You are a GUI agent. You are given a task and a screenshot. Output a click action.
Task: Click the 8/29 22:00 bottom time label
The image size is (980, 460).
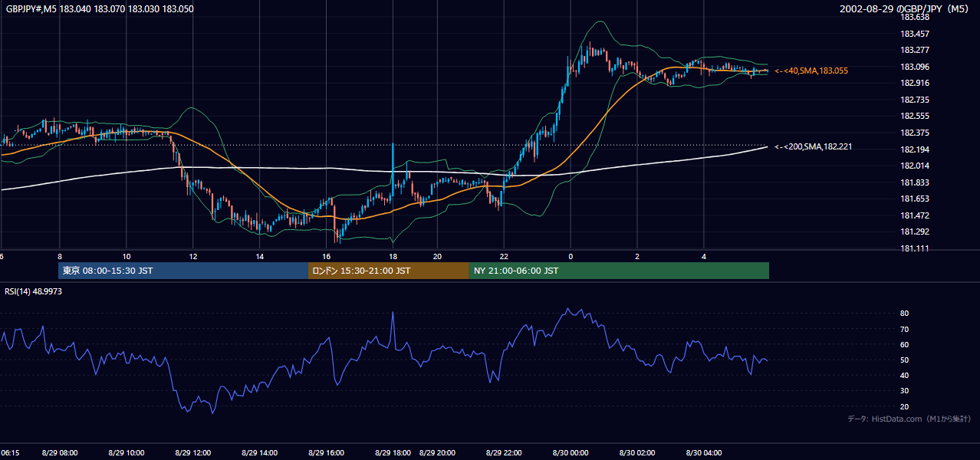pos(504,452)
